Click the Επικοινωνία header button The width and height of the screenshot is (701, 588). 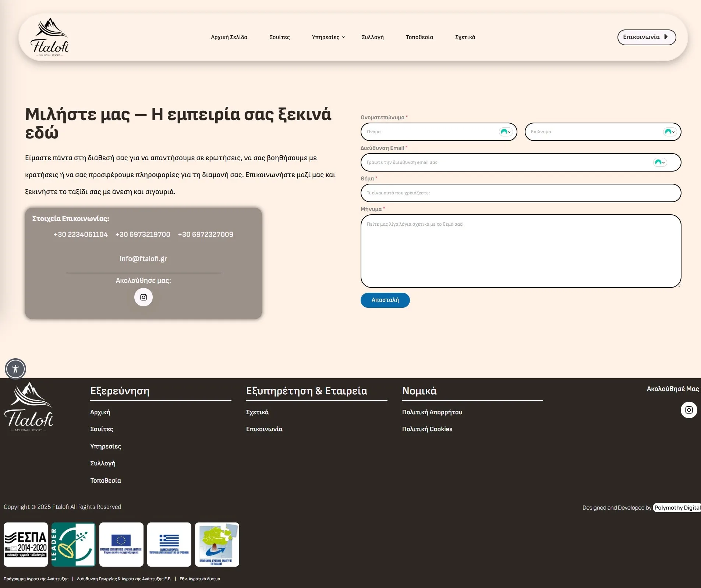coord(646,37)
